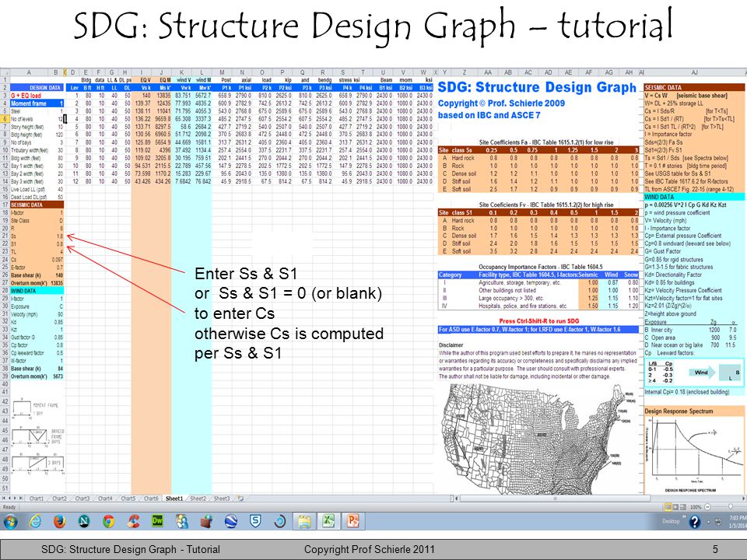The image size is (747, 560).
Task: Open CCleaner from the taskbar
Action: [133, 521]
